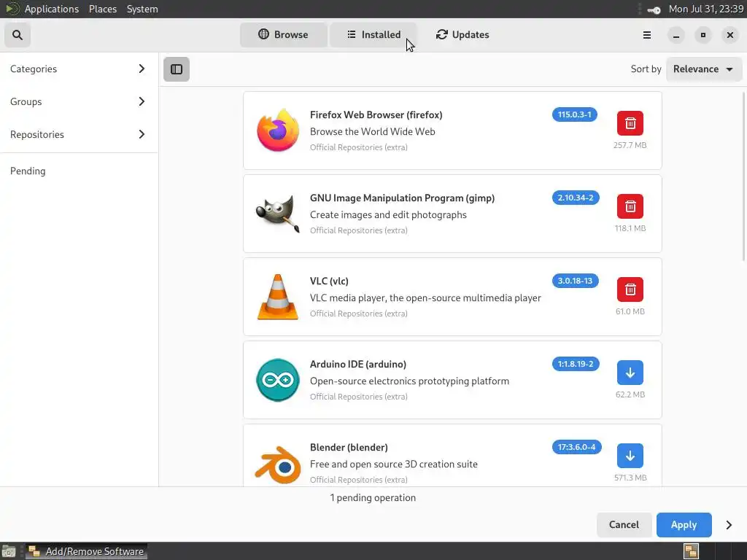Open Arduino IDE (arduino) package title
Screen dimensions: 747x560
point(357,365)
